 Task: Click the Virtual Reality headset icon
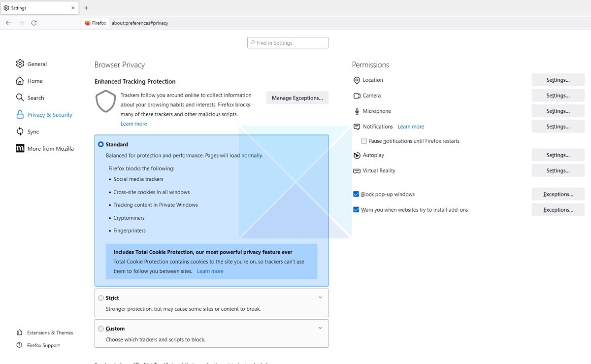point(357,171)
